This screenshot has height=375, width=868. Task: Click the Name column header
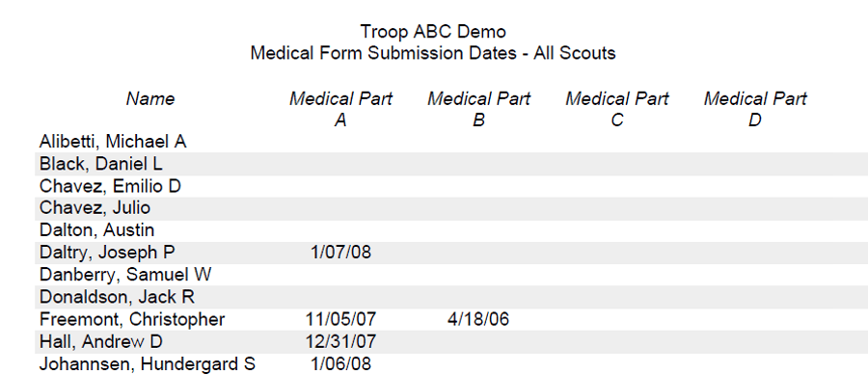150,99
